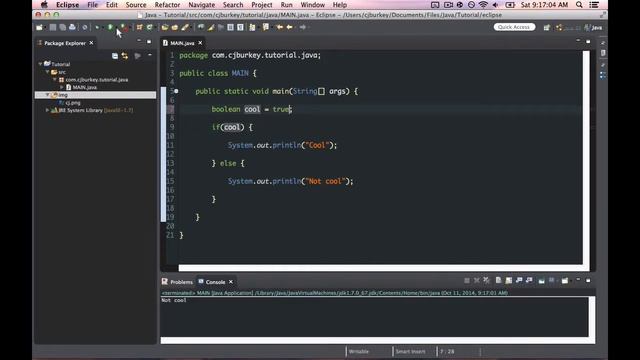Click the Print toolbar icon

(72, 27)
